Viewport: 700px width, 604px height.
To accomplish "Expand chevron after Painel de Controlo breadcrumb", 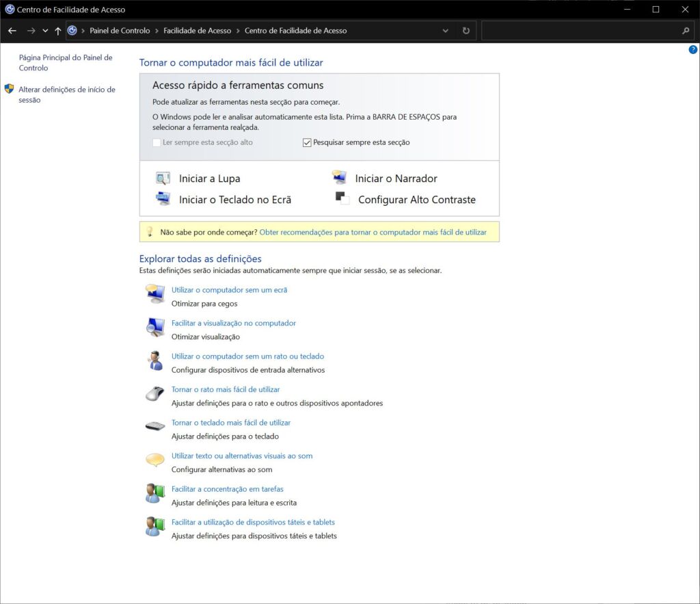I will tap(157, 31).
